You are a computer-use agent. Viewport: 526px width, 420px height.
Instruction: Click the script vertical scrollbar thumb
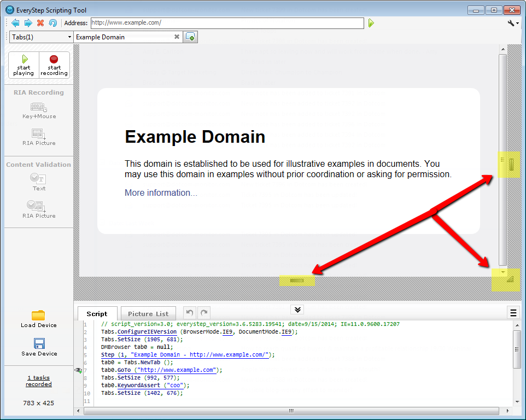[517, 349]
